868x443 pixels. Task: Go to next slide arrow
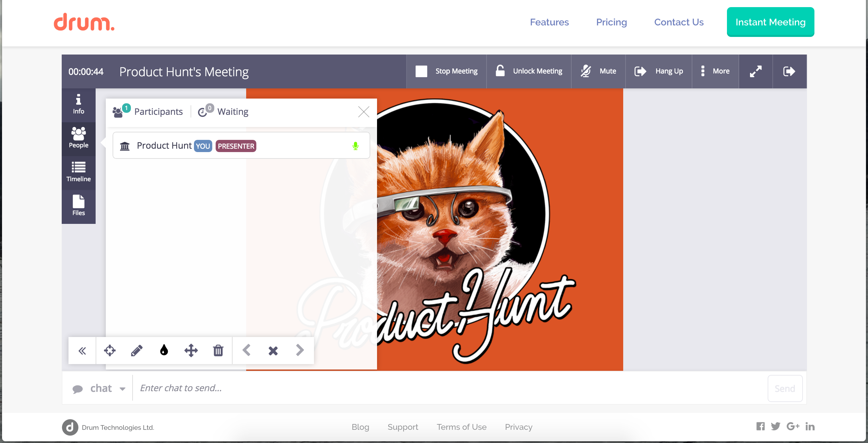pyautogui.click(x=300, y=351)
